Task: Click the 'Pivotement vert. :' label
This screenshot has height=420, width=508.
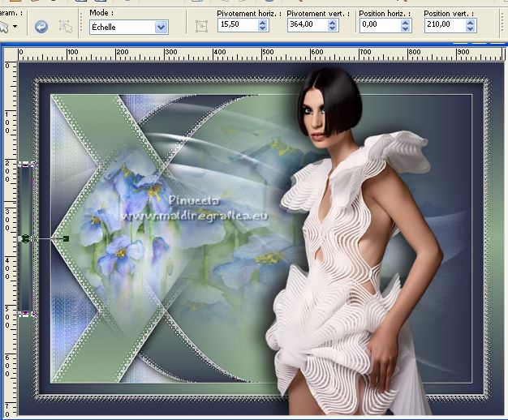Action: point(318,14)
